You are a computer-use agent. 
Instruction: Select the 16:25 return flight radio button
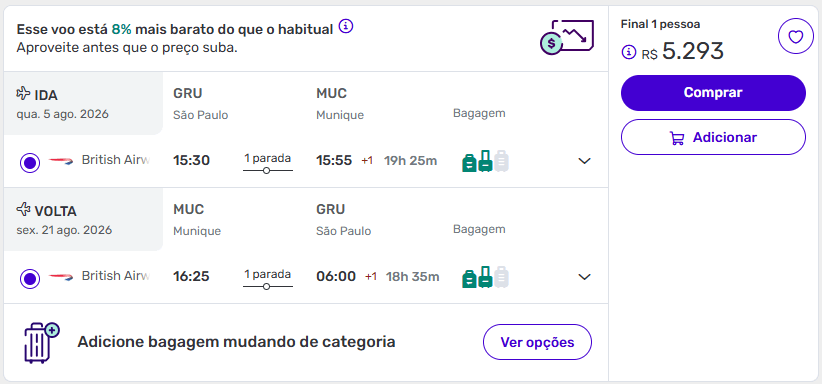[x=30, y=279]
